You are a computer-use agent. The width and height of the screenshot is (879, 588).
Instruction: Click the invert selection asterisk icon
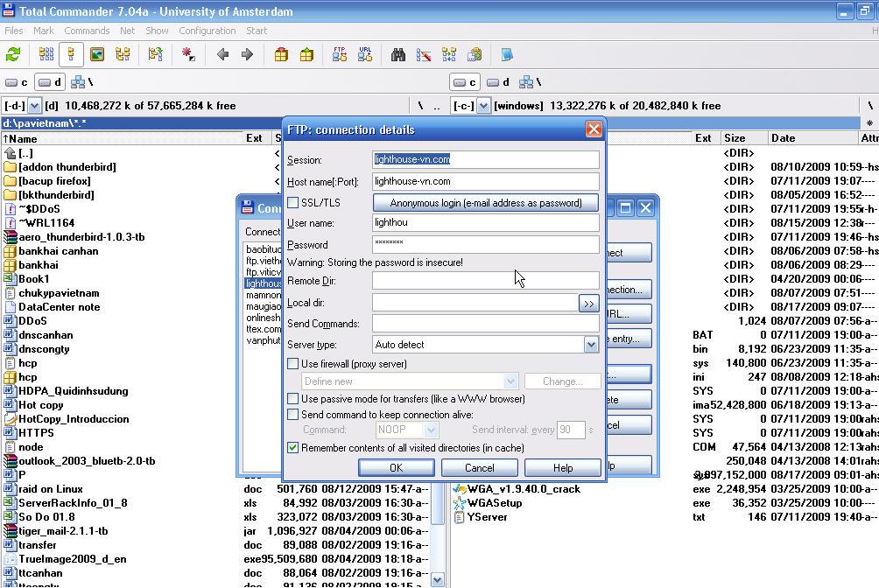tap(188, 54)
